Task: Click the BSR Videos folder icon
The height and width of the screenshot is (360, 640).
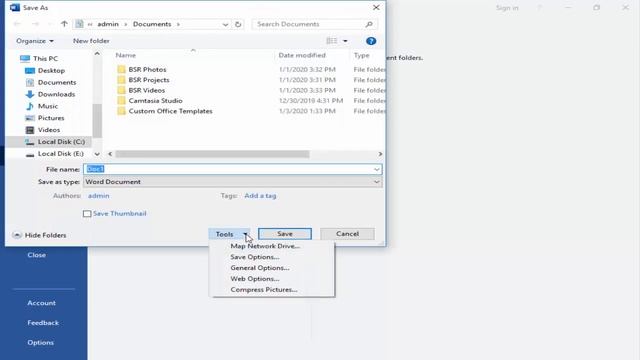Action: (121, 90)
